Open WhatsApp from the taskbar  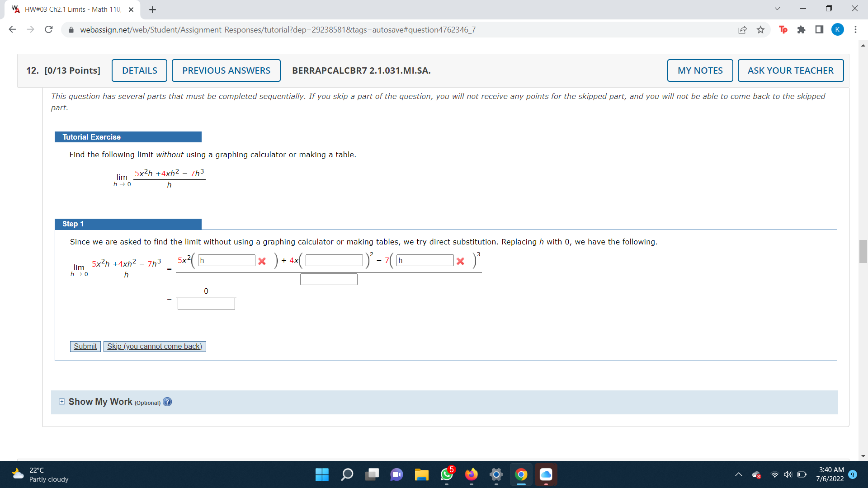point(446,475)
